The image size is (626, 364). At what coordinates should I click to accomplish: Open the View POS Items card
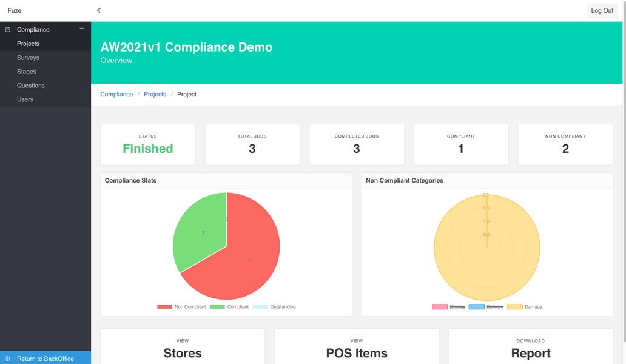pos(357,346)
